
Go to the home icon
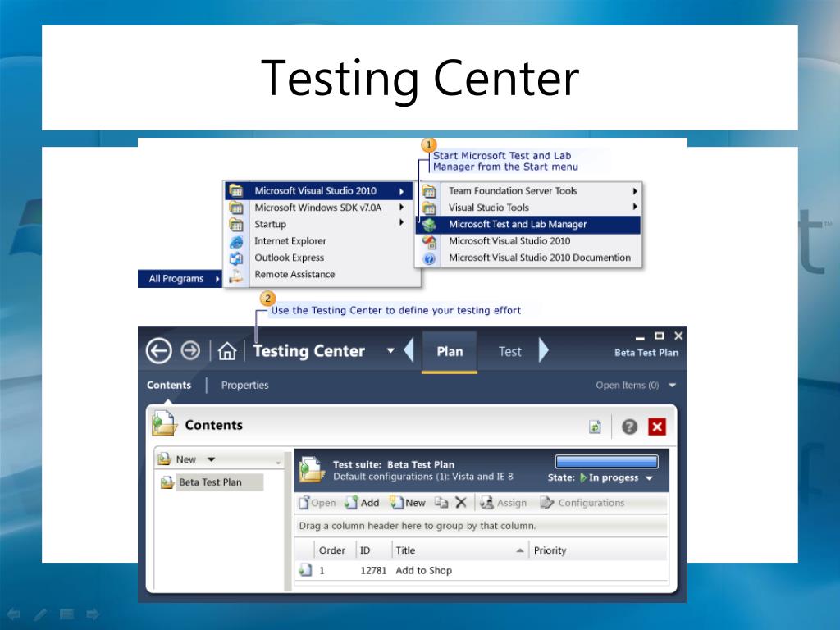coord(227,351)
